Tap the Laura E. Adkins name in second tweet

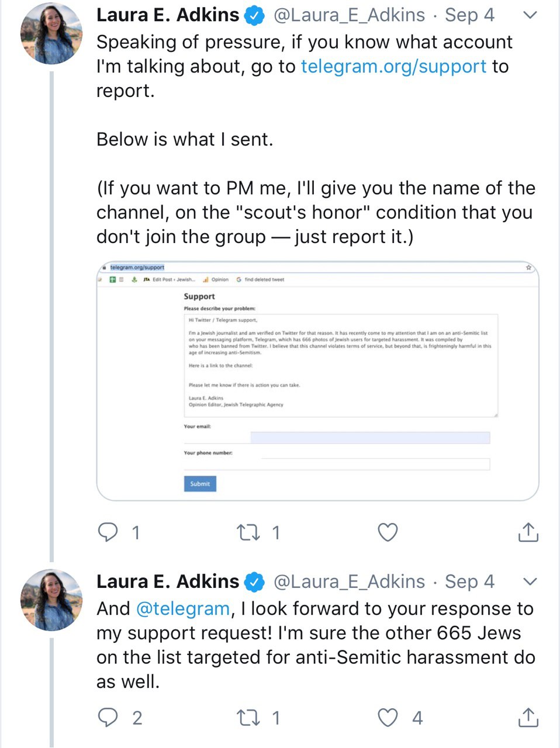click(x=168, y=581)
